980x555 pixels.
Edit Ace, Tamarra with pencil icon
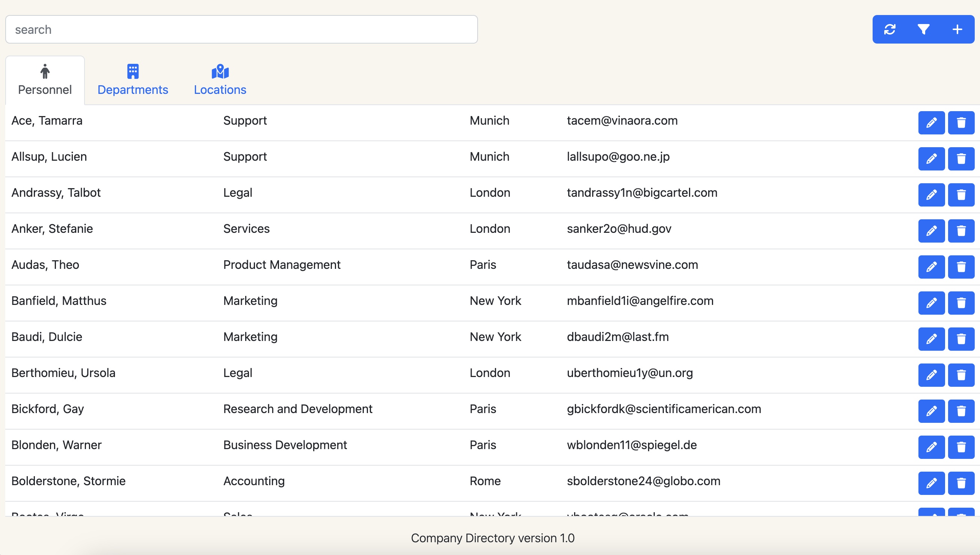931,123
